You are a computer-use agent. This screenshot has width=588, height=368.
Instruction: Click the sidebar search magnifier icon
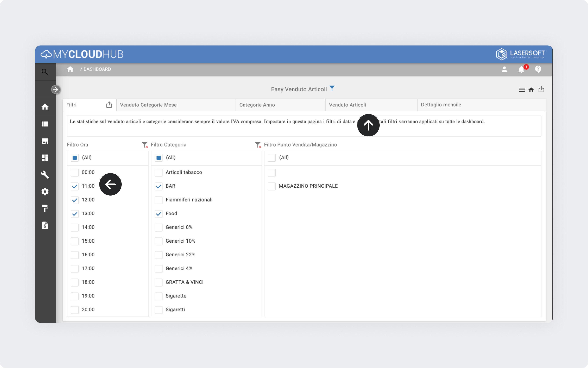(45, 72)
